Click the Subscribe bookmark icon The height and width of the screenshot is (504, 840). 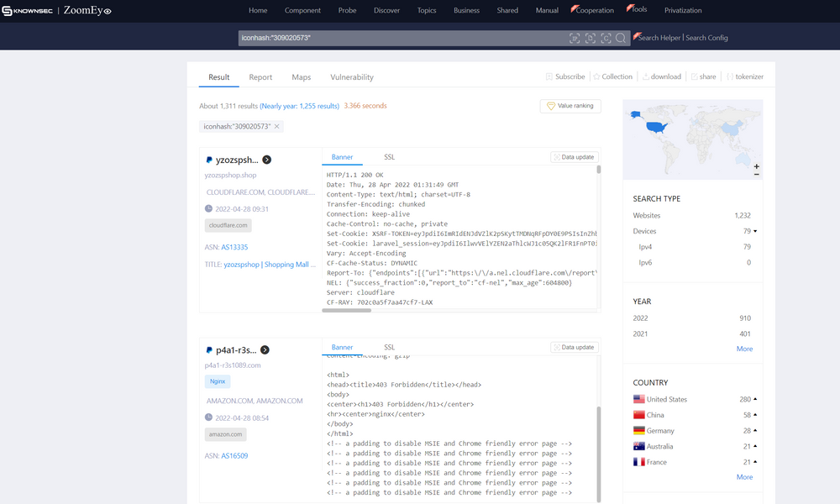pos(549,76)
